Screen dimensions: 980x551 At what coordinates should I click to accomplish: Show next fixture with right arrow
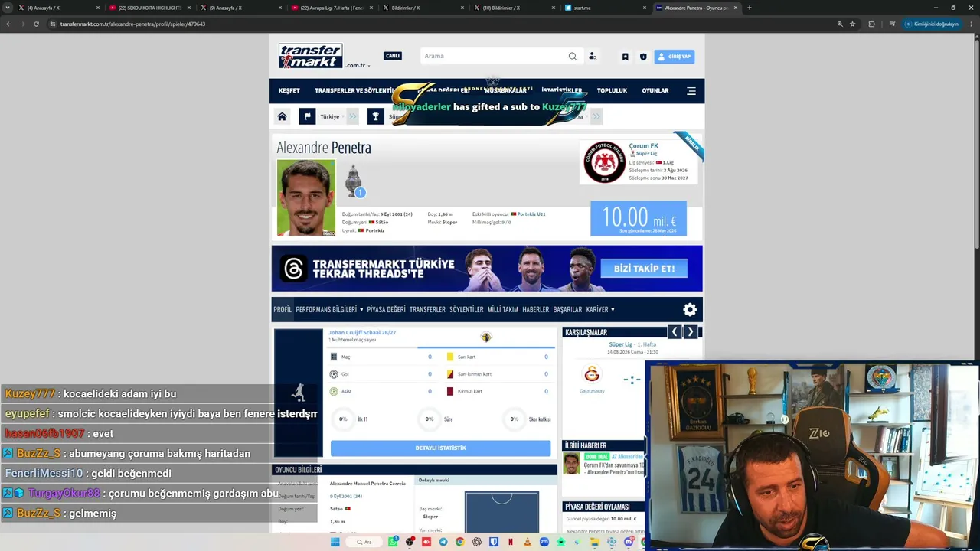690,332
